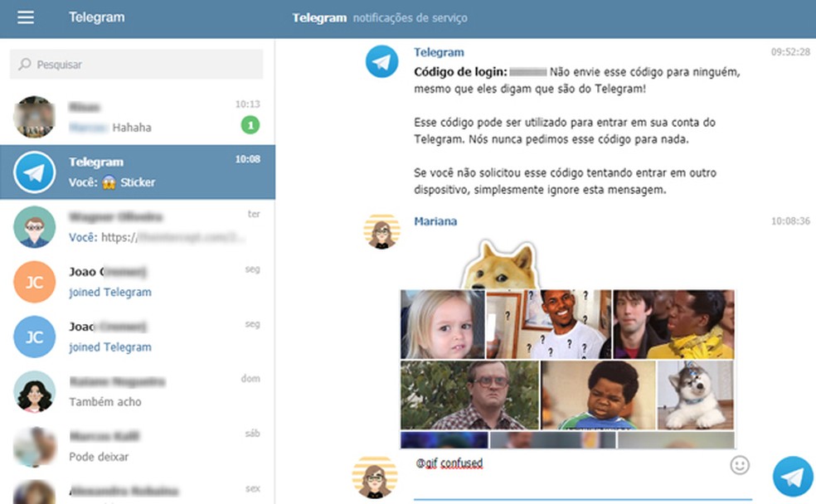Select the Telegram conversation in the sidebar
Viewport: 816px width, 504px height.
click(137, 172)
